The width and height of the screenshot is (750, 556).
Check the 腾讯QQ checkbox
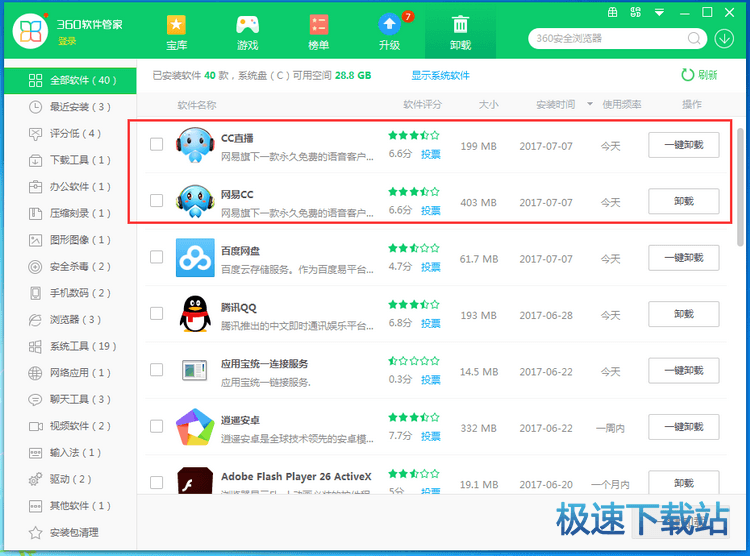(x=156, y=313)
